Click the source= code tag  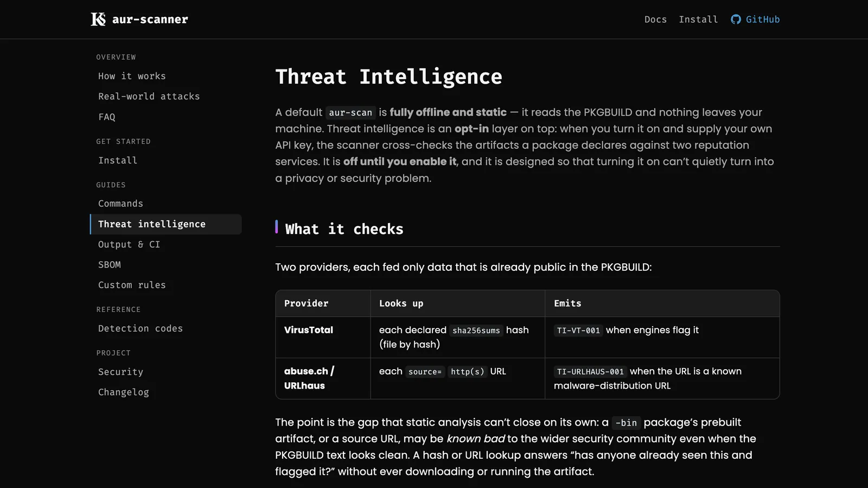coord(425,371)
